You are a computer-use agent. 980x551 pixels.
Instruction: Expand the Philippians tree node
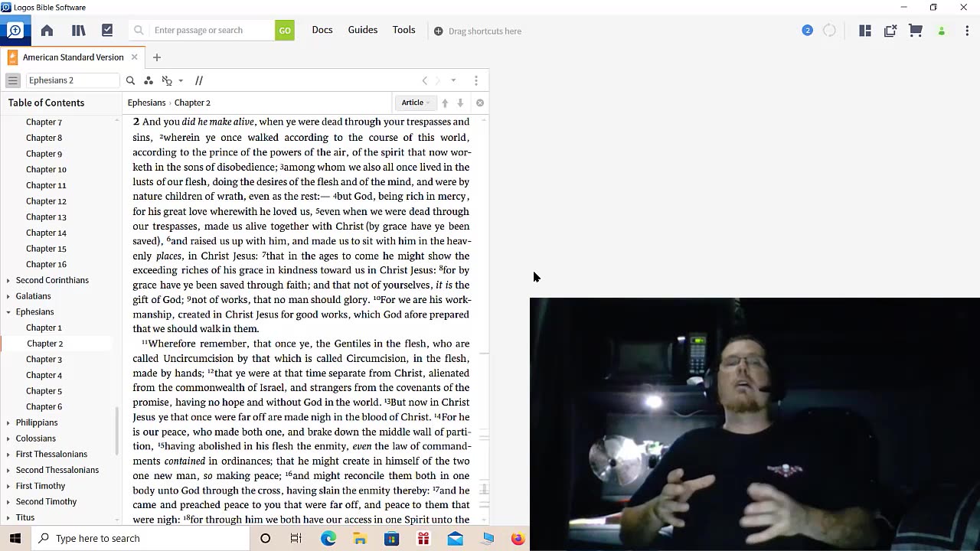[8, 422]
